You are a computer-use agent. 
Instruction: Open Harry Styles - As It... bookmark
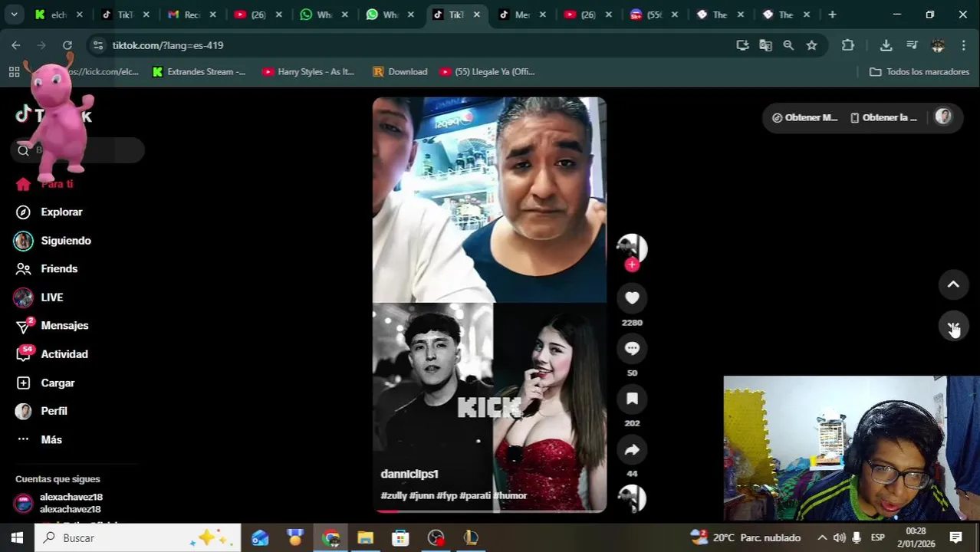point(308,72)
